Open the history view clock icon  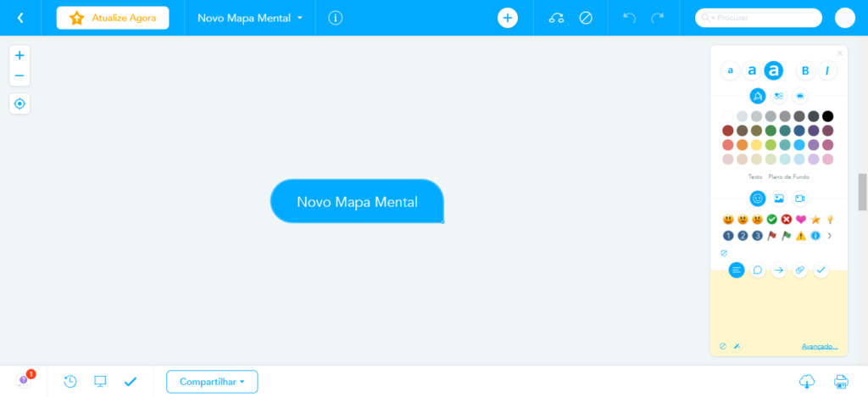70,381
